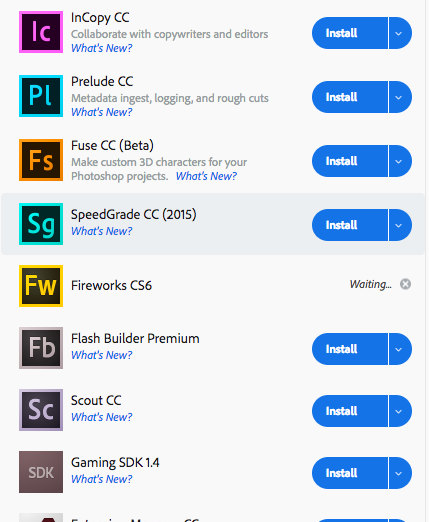The height and width of the screenshot is (522, 429).
Task: Cancel the waiting Fireworks CS6 install
Action: pyautogui.click(x=405, y=284)
